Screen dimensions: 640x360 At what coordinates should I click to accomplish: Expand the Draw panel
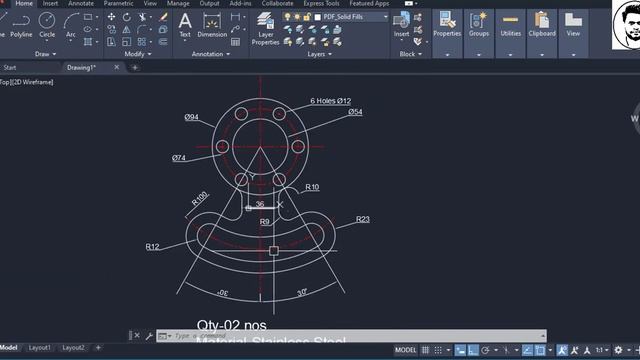[x=45, y=54]
